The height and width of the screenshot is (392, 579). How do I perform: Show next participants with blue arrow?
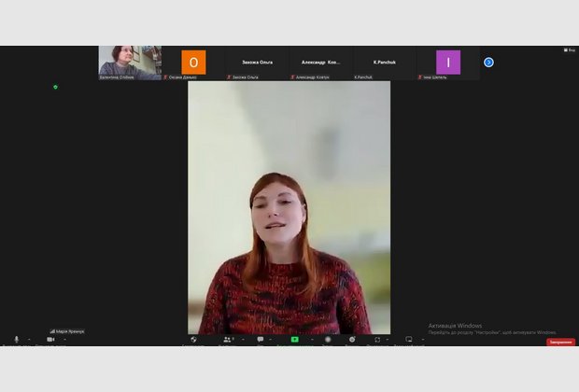point(488,63)
